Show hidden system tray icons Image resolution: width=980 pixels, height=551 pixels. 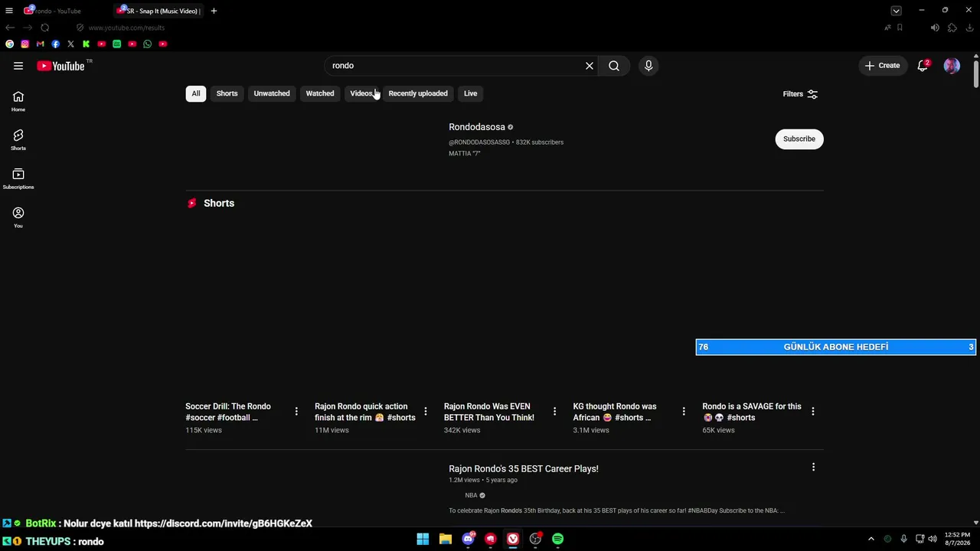[871, 539]
